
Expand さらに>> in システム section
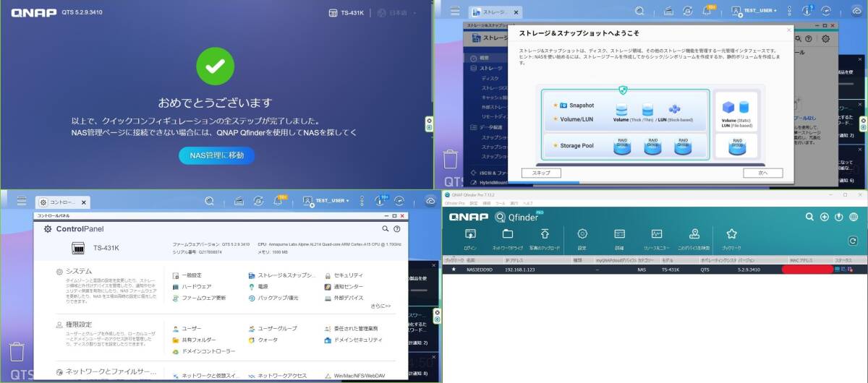pyautogui.click(x=380, y=306)
